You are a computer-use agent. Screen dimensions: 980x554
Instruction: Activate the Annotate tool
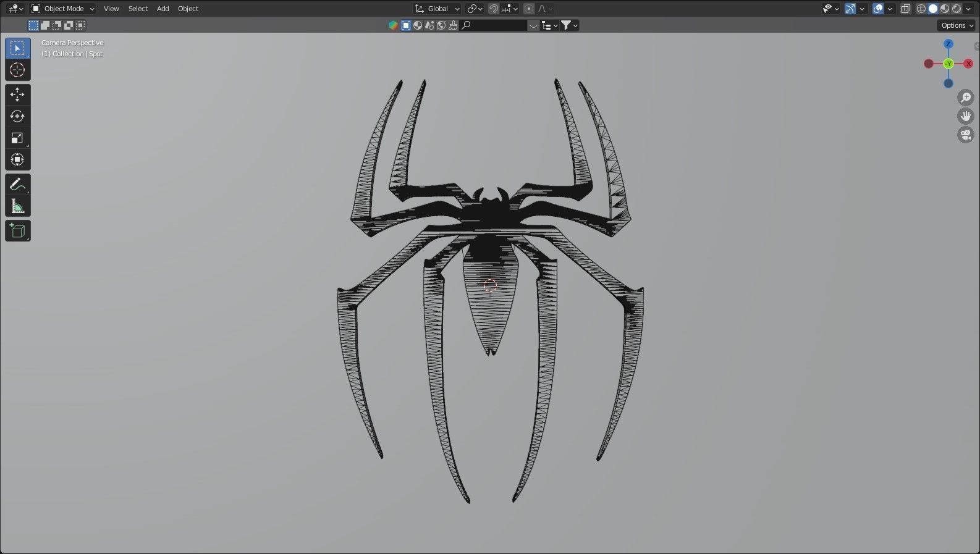(x=17, y=184)
